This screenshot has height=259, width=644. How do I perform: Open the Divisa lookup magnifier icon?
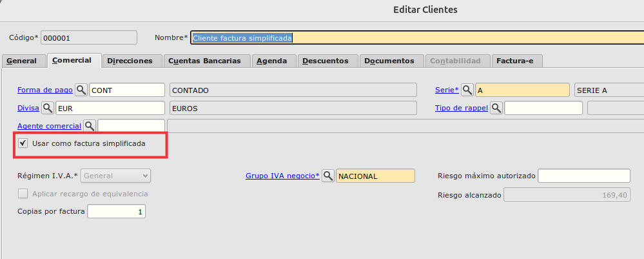click(x=48, y=108)
